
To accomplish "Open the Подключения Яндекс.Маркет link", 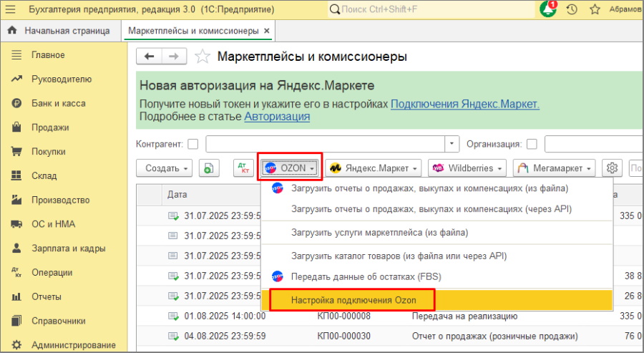I will point(465,104).
